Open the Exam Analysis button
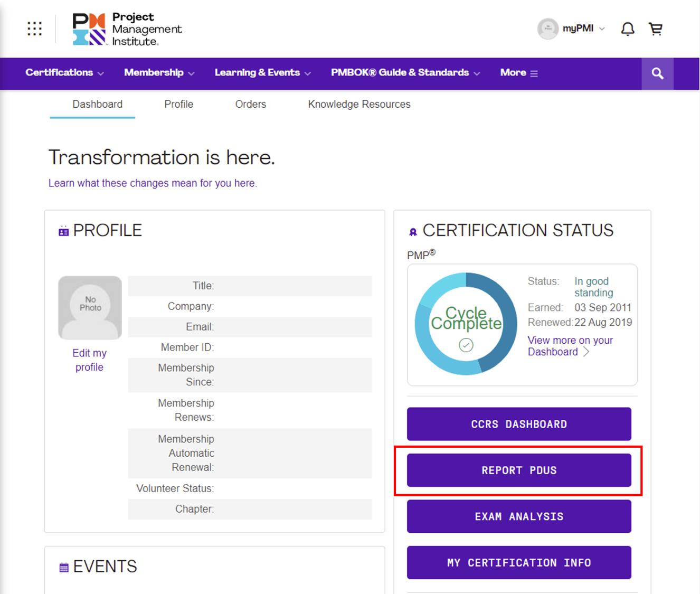Screen dimensions: 700x594 [519, 516]
